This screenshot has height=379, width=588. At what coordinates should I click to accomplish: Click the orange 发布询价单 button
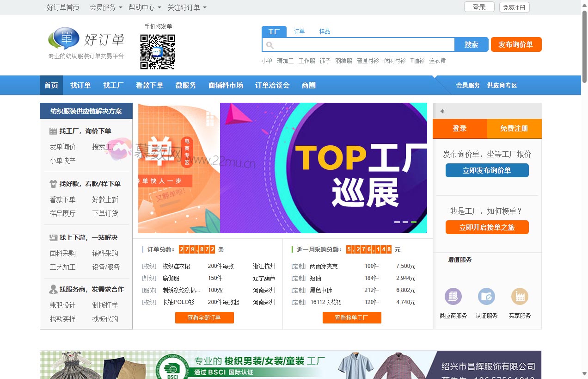516,44
